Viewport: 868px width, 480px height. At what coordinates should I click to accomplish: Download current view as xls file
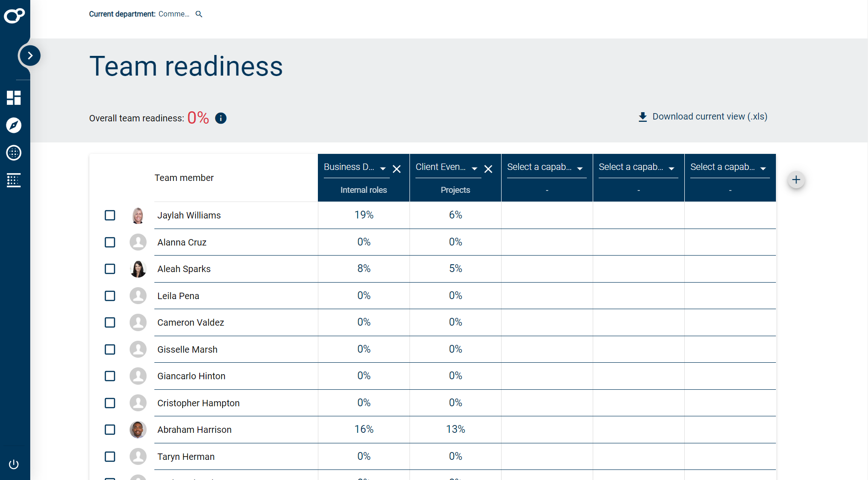coord(702,116)
